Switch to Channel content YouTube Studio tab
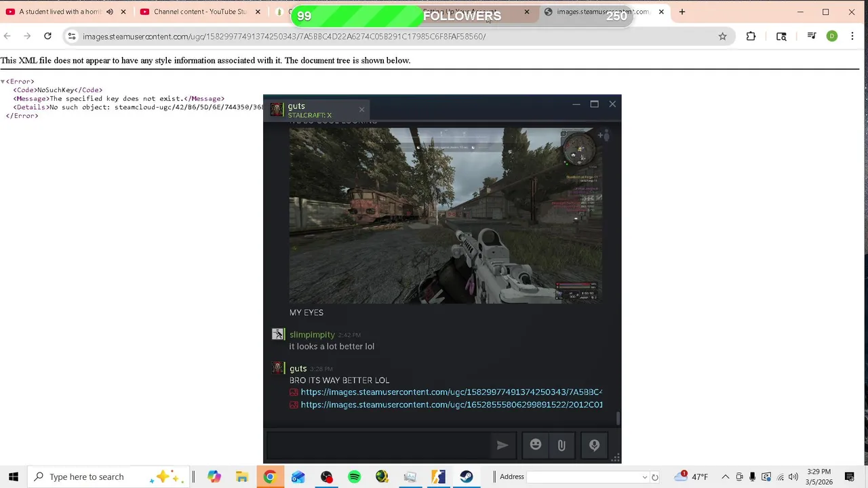 [200, 12]
